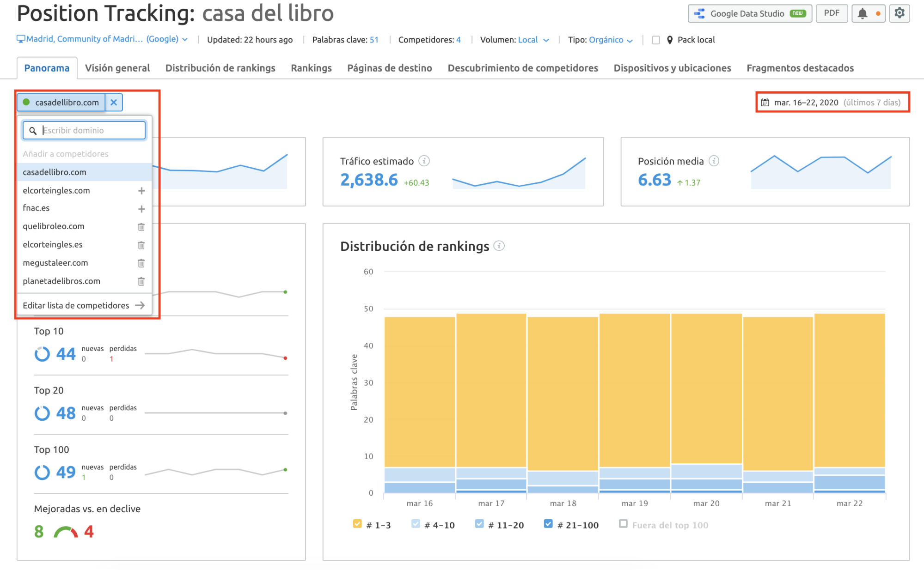Screen dimensions: 924x570
Task: Click Posición media value 6.63
Action: [x=654, y=180]
